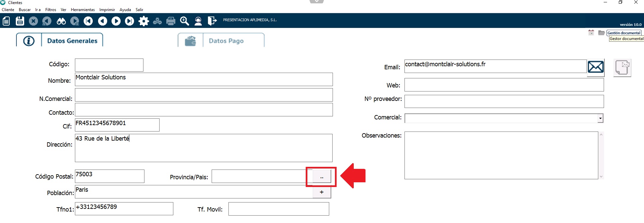The height and width of the screenshot is (223, 644).
Task: Open the Provincia/Pais lookup button
Action: [x=321, y=177]
